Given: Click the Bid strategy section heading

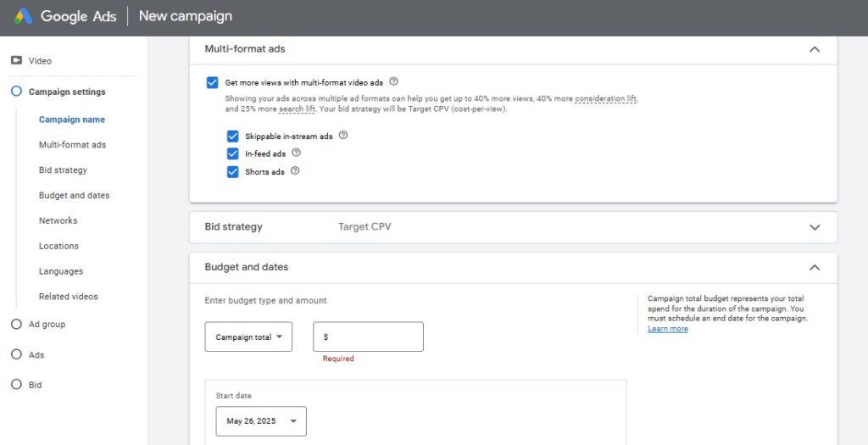Looking at the screenshot, I should 234,227.
